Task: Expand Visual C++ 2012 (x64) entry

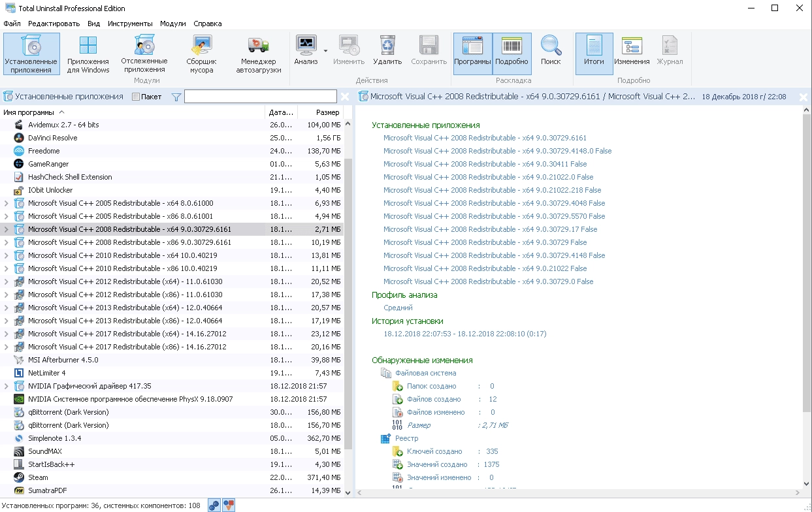Action: tap(7, 281)
